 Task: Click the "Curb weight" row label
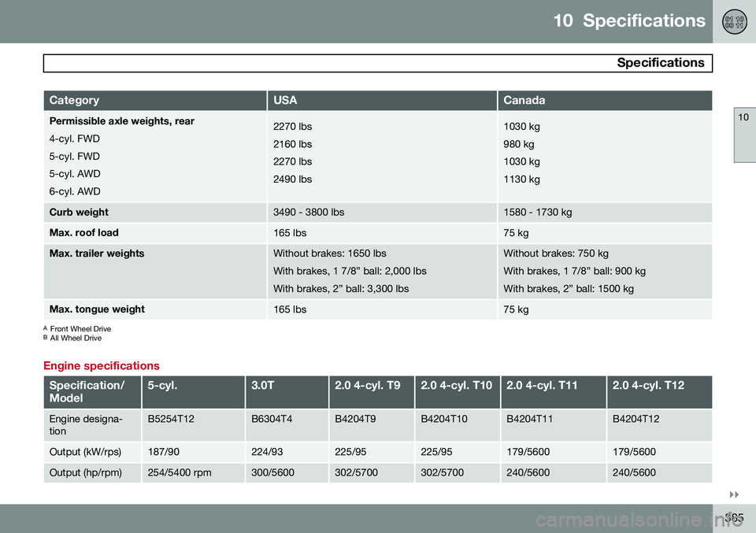79,213
